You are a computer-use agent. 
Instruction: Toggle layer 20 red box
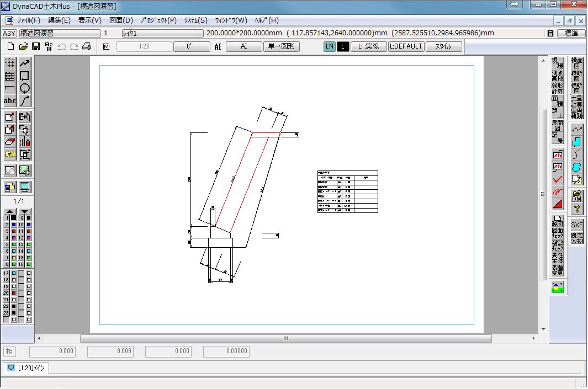14,293
